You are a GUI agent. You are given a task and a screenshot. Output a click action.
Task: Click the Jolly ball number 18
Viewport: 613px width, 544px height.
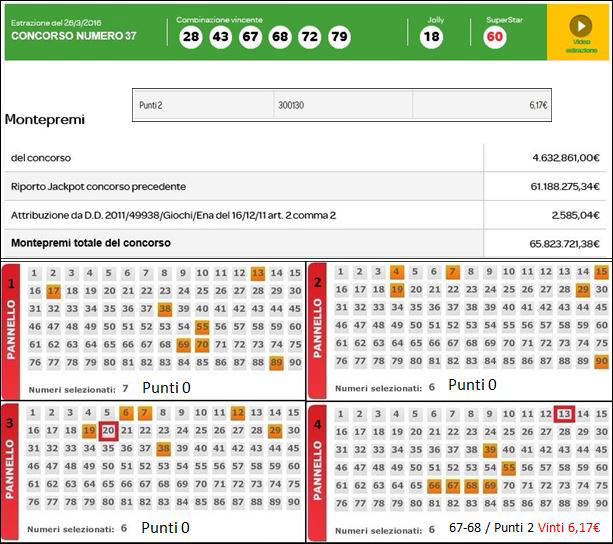431,37
